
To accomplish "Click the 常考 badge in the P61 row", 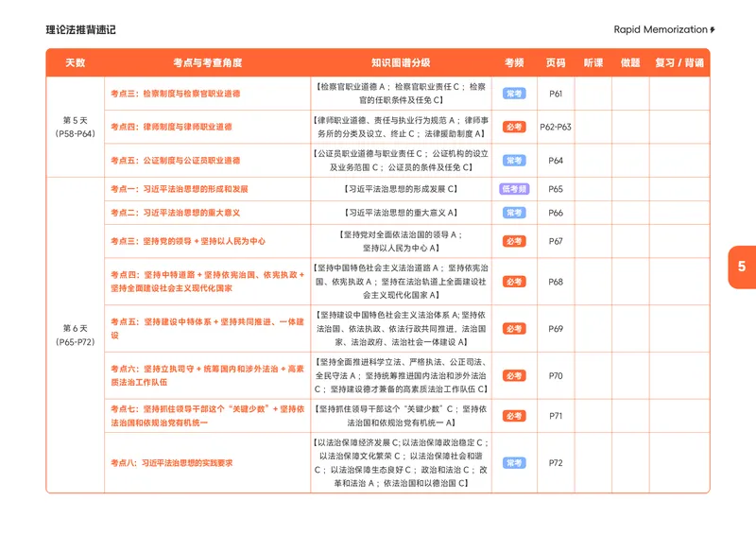I will pos(514,94).
